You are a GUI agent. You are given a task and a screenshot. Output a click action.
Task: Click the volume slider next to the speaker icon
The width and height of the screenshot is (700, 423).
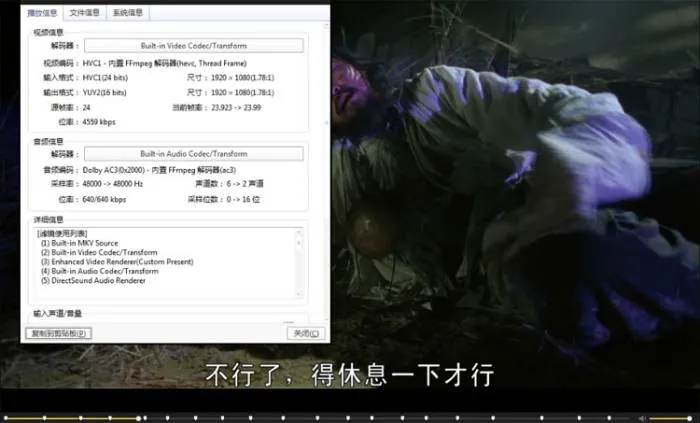[671, 418]
